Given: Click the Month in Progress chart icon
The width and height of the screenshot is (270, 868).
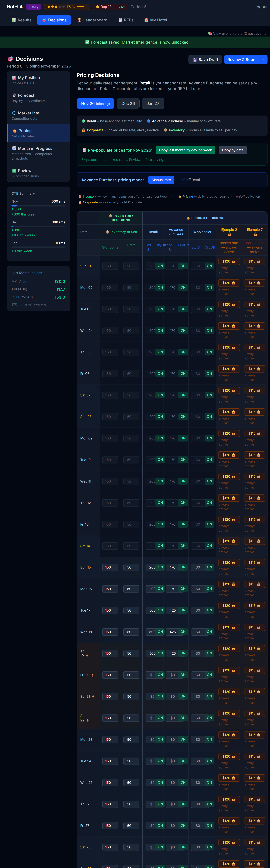Looking at the screenshot, I should pos(14,149).
